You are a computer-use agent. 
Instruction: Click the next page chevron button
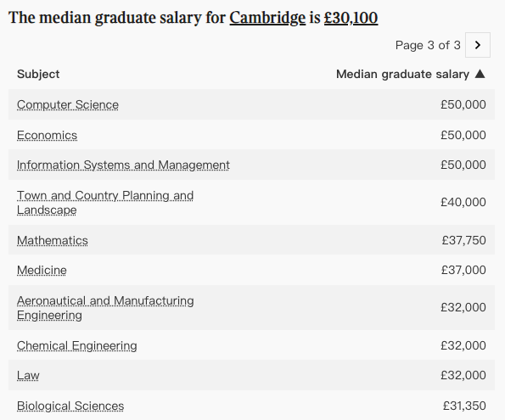tap(478, 45)
